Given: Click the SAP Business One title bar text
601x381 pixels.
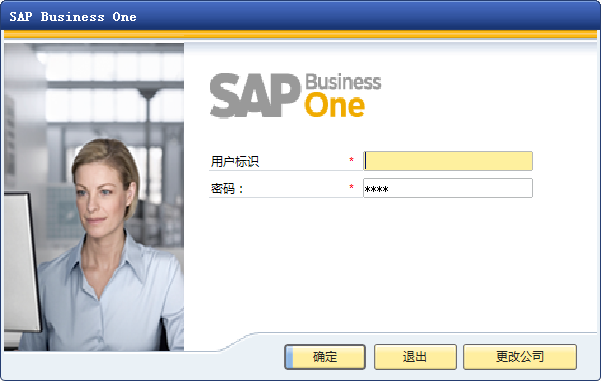Looking at the screenshot, I should point(73,17).
